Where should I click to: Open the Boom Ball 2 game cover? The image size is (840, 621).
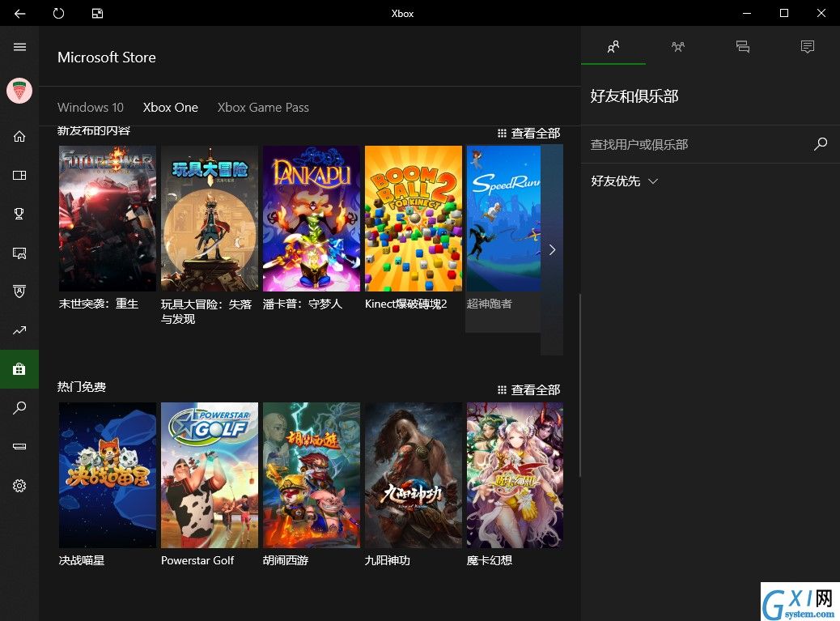[413, 219]
